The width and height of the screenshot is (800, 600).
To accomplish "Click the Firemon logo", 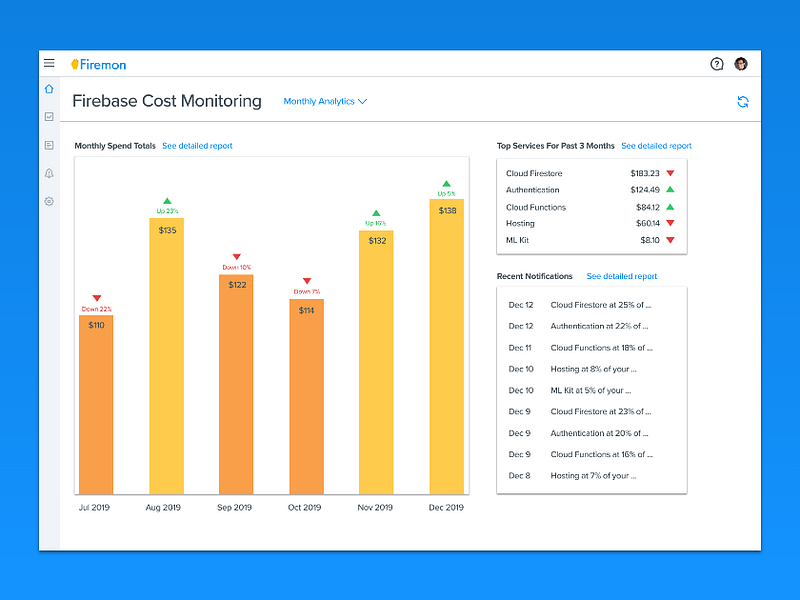I will coord(98,65).
